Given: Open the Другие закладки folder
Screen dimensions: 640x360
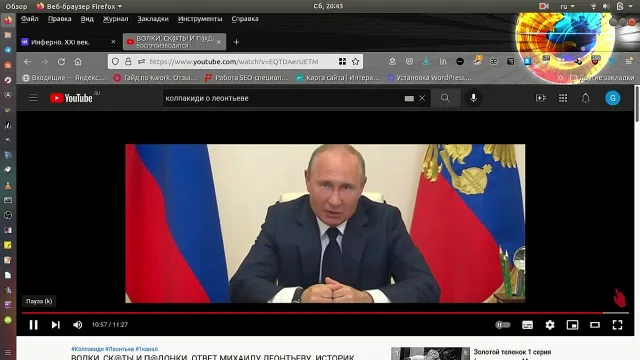Looking at the screenshot, I should [602, 78].
